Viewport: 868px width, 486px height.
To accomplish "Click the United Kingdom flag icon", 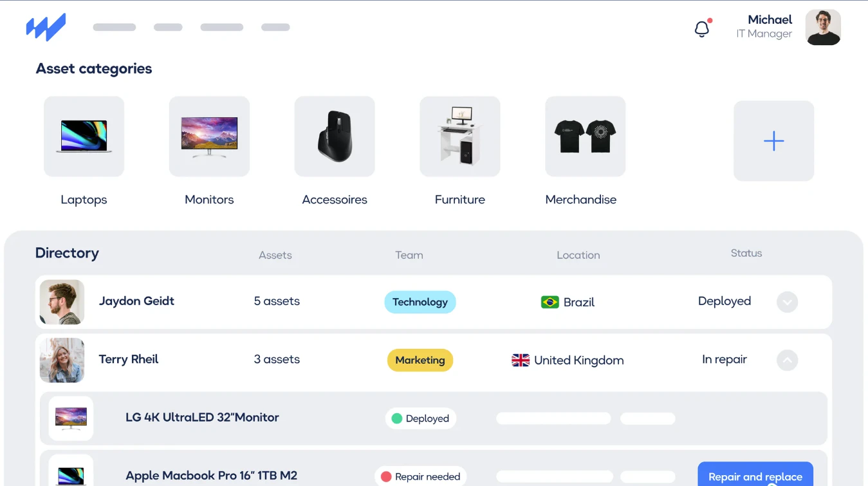I will coord(520,360).
